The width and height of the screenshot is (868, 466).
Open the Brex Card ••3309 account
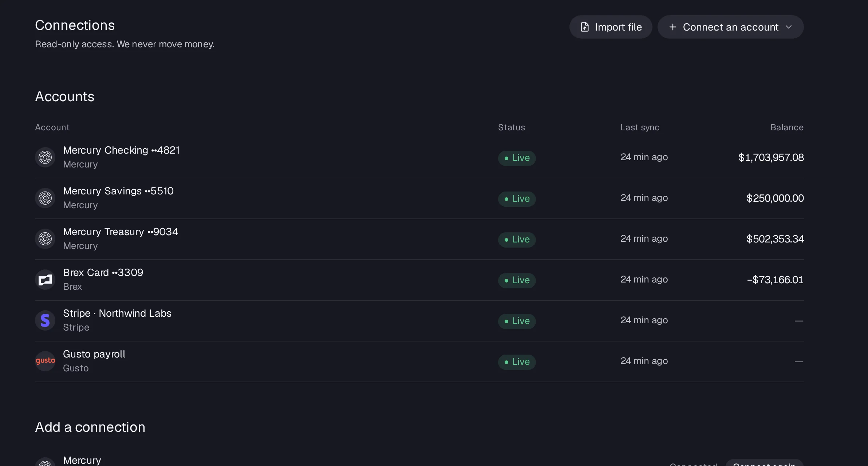[419, 280]
